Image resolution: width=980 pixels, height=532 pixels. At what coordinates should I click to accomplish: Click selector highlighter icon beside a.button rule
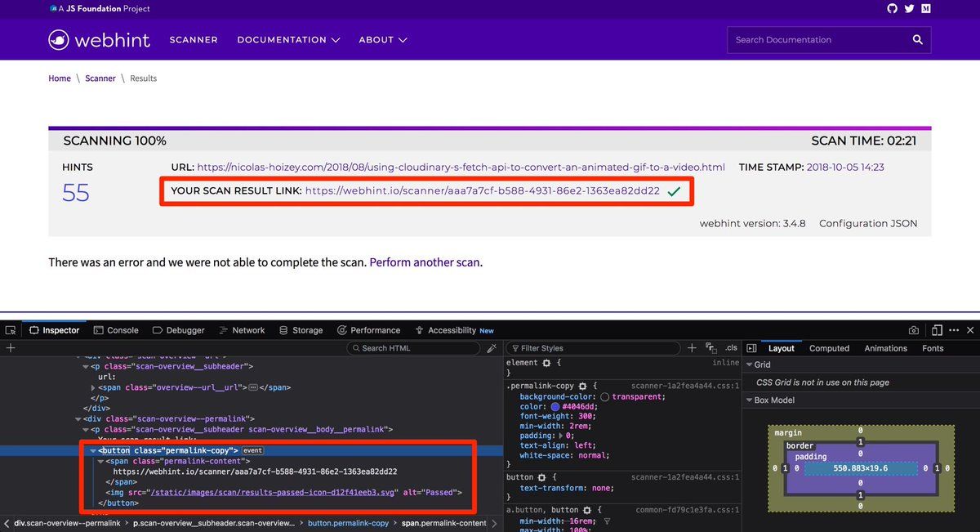coord(586,510)
